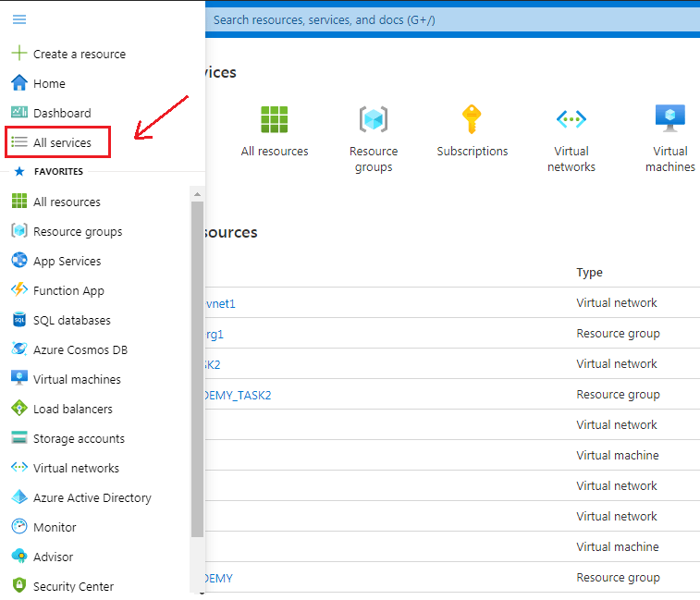Open Azure Active Directory label in sidebar
This screenshot has width=700, height=600.
tap(92, 497)
